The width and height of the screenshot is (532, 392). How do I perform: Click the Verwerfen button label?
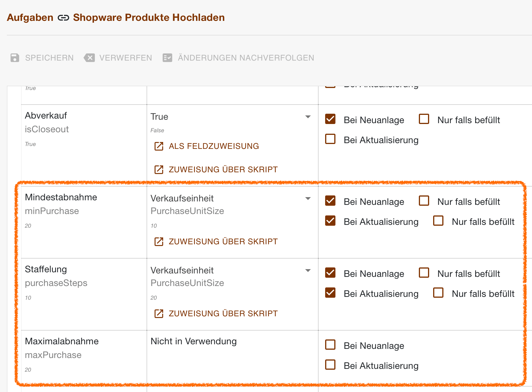tap(126, 58)
